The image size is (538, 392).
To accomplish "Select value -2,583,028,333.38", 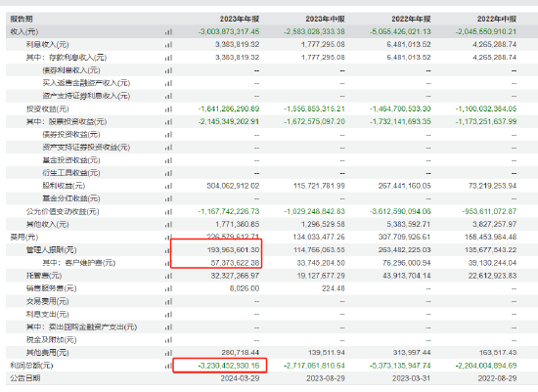I will tap(314, 32).
